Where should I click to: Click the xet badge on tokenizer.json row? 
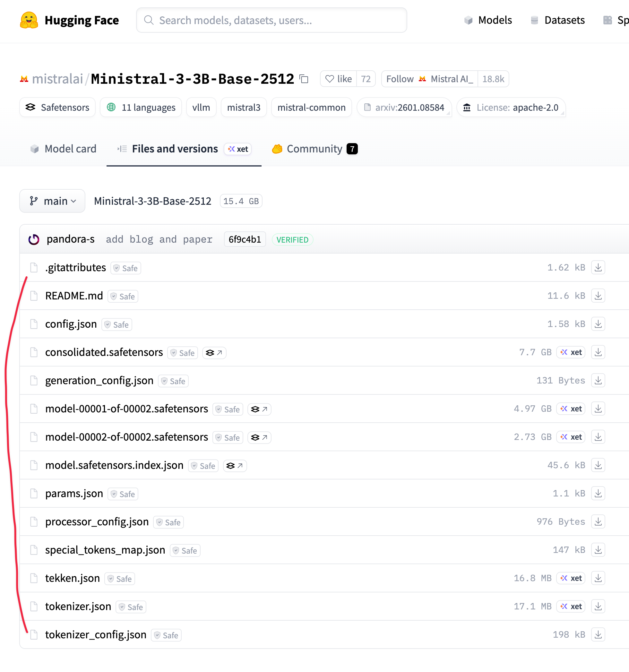pyautogui.click(x=571, y=607)
